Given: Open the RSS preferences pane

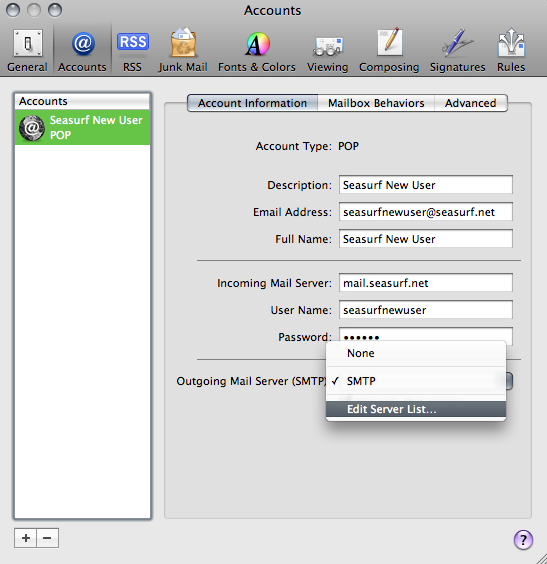Looking at the screenshot, I should [x=132, y=51].
